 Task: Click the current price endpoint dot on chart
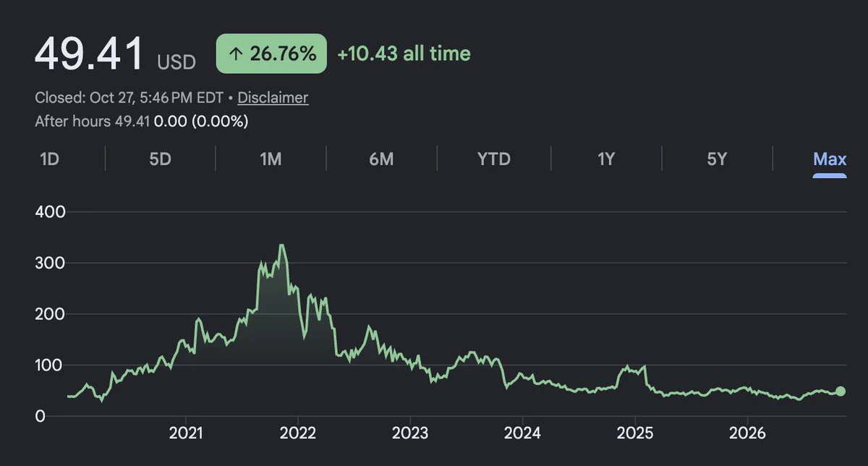tap(840, 391)
